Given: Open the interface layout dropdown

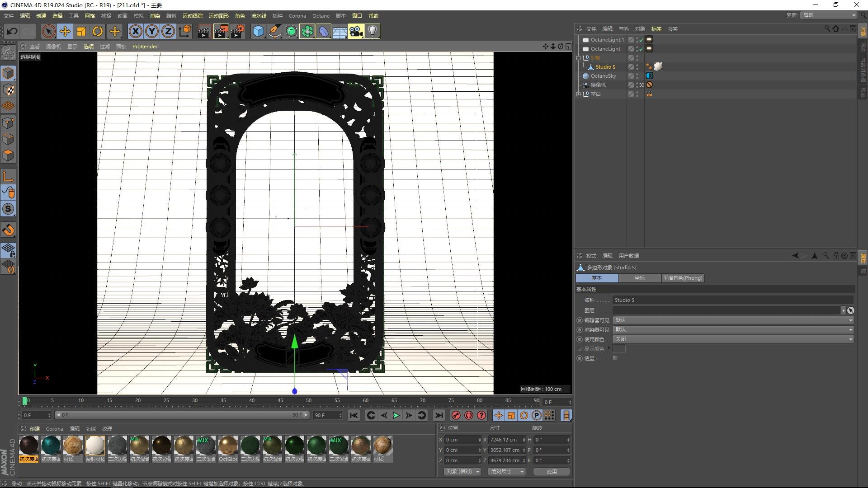Looking at the screenshot, I should [829, 15].
